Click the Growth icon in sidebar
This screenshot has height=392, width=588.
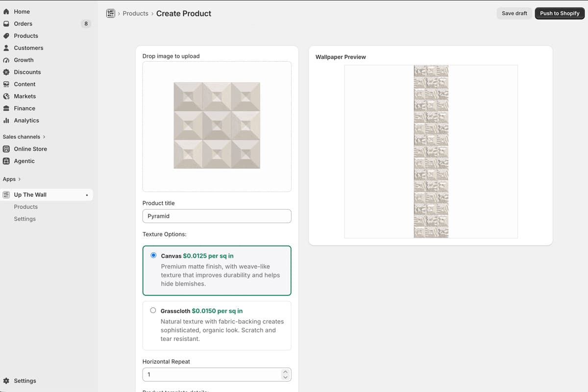click(6, 60)
